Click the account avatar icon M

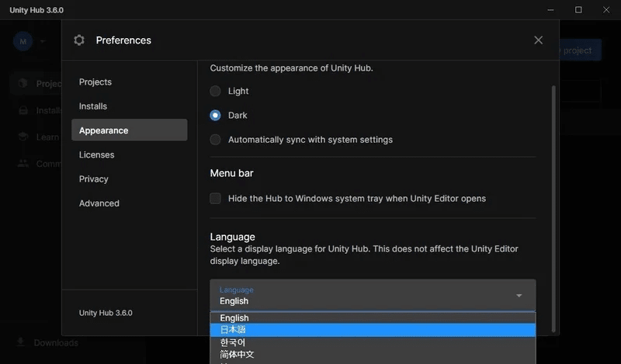coord(23,41)
